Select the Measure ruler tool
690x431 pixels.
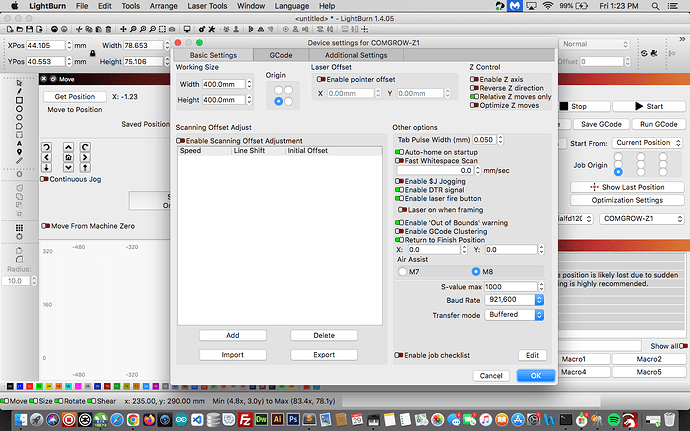point(19,161)
